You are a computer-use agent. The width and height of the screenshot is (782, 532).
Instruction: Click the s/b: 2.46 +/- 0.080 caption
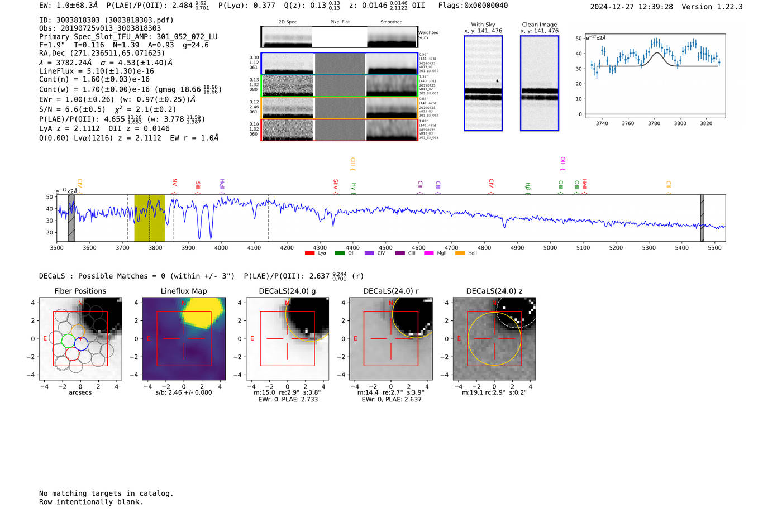pos(184,392)
